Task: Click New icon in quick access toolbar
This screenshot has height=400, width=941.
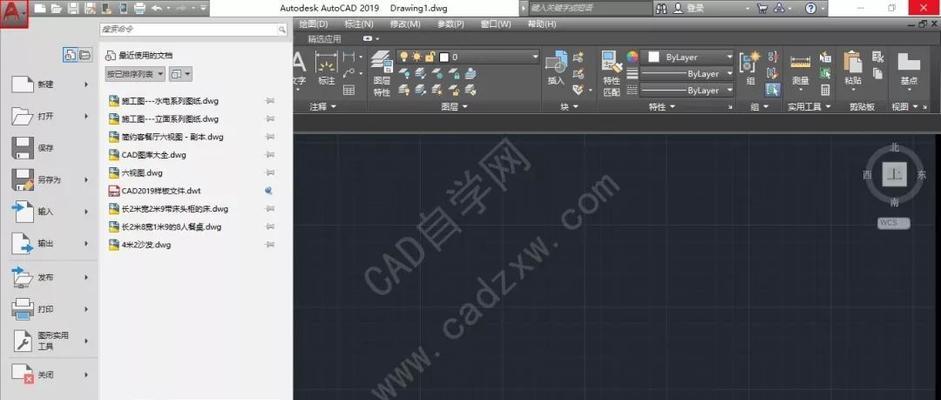Action: pyautogui.click(x=40, y=8)
